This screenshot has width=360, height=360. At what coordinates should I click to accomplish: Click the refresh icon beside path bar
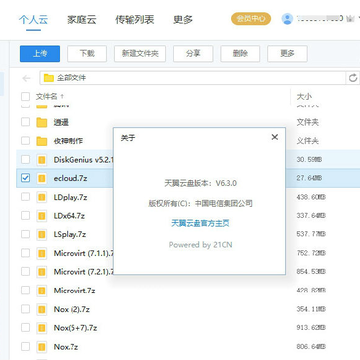click(x=353, y=78)
